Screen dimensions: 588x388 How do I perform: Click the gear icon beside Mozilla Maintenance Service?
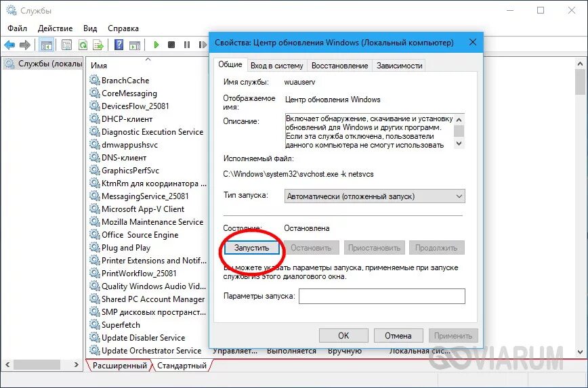click(x=95, y=221)
